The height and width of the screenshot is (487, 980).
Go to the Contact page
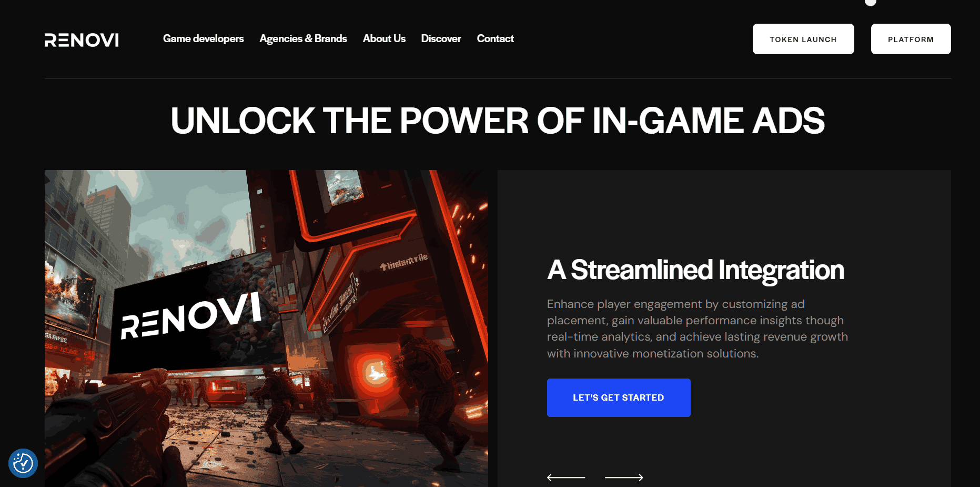[495, 38]
